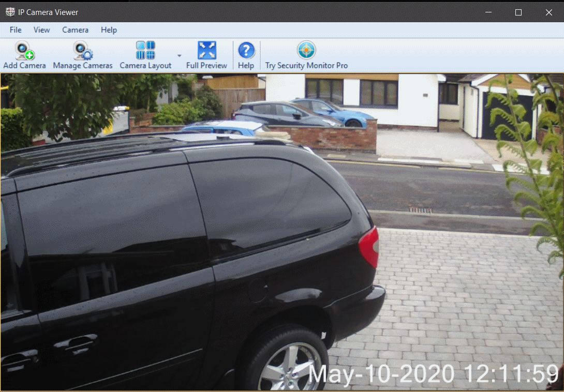Minimize the IP Camera Viewer window

(x=487, y=12)
